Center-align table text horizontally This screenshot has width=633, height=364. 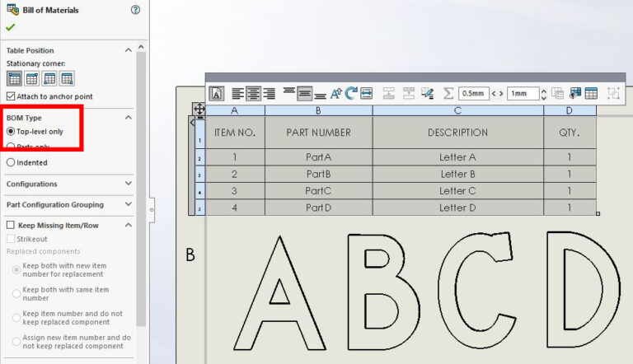click(x=253, y=93)
